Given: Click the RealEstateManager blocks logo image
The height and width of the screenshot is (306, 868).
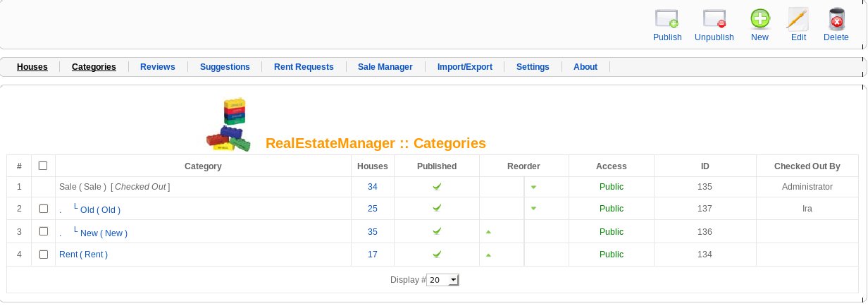Looking at the screenshot, I should coord(229,125).
